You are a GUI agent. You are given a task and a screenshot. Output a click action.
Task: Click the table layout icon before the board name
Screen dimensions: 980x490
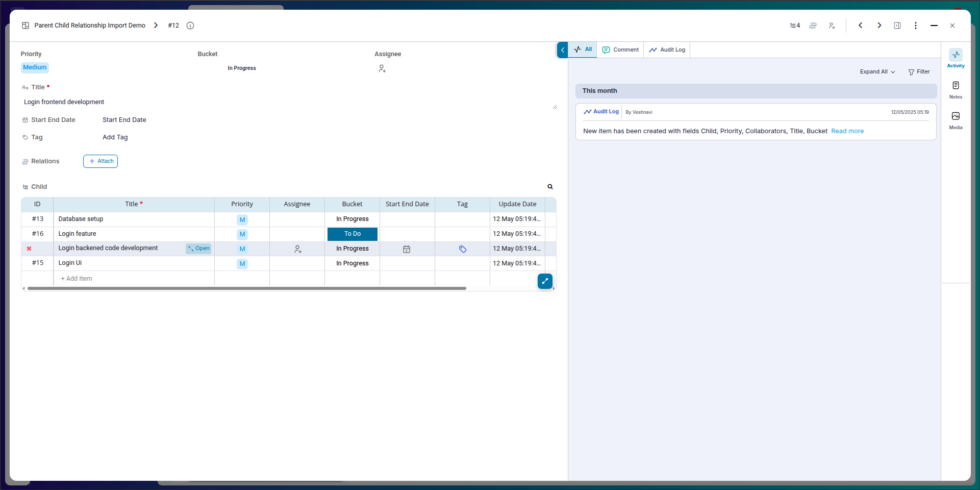click(x=26, y=26)
